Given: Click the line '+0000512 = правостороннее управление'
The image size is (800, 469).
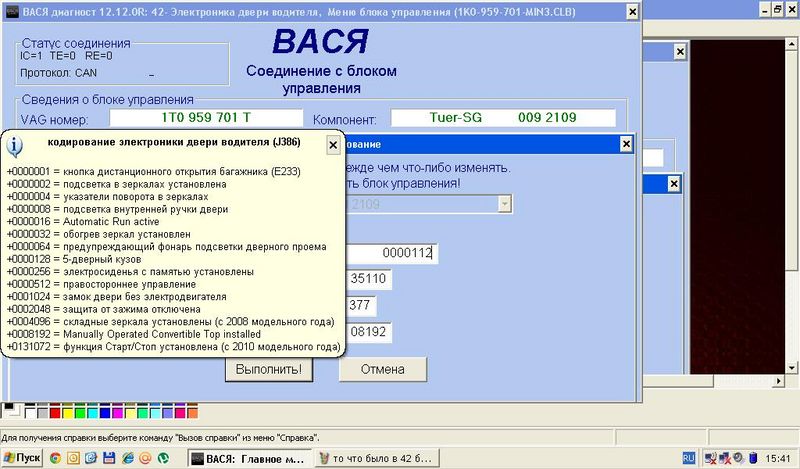Looking at the screenshot, I should point(102,284).
